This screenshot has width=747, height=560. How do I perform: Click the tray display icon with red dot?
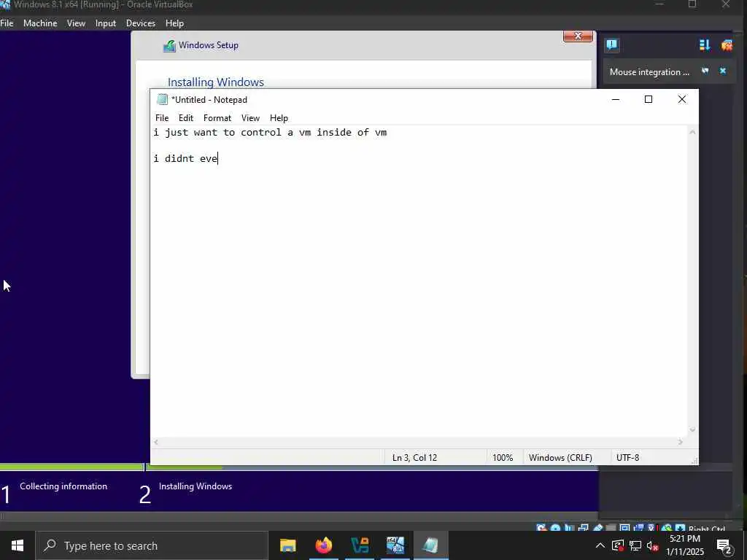618,545
